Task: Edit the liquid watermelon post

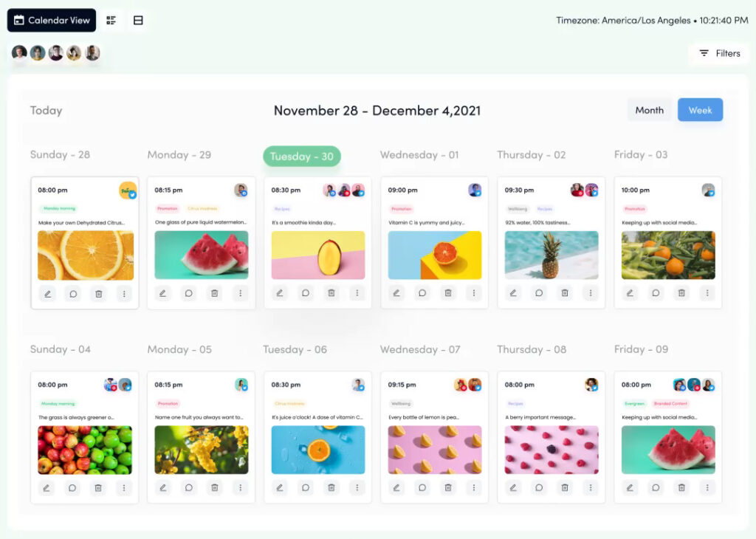Action: (x=163, y=293)
